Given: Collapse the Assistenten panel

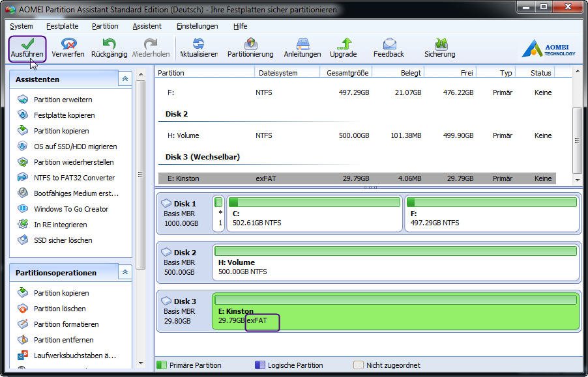Looking at the screenshot, I should (x=125, y=79).
